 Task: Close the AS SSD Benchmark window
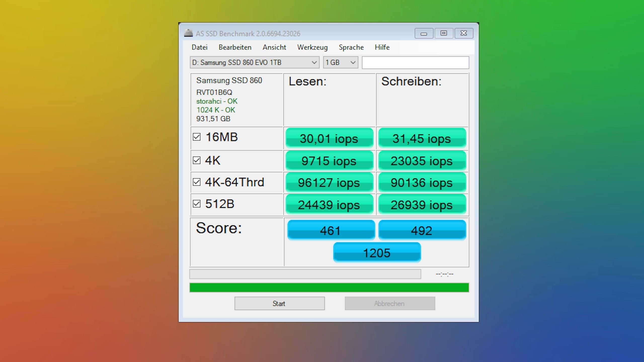coord(464,33)
